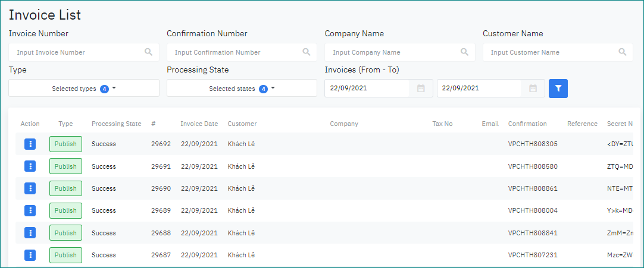The image size is (644, 268).
Task: Click the Invoice Date column header
Action: click(199, 124)
